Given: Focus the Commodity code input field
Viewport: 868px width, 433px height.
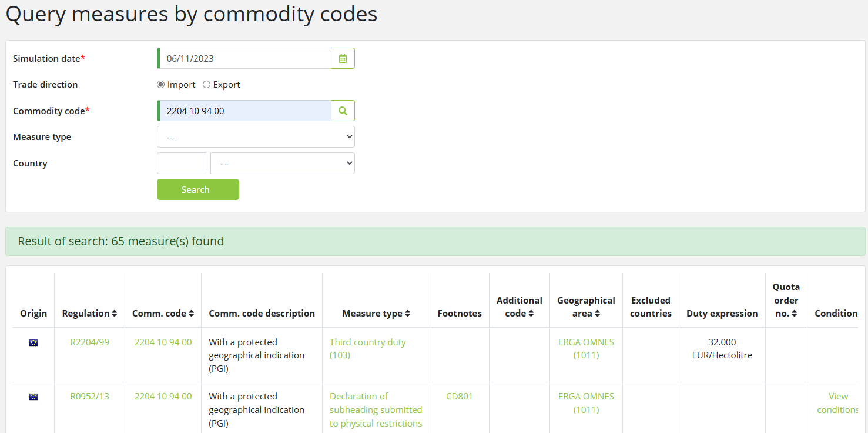Looking at the screenshot, I should click(x=245, y=111).
